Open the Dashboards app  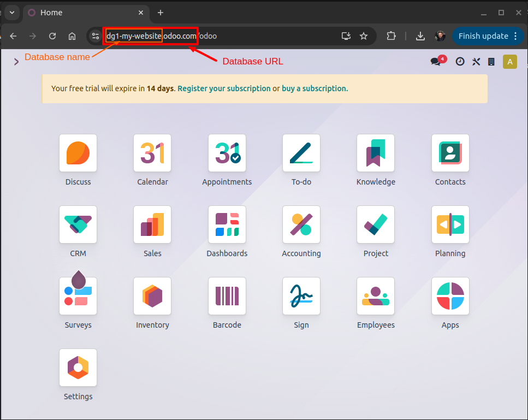(227, 224)
